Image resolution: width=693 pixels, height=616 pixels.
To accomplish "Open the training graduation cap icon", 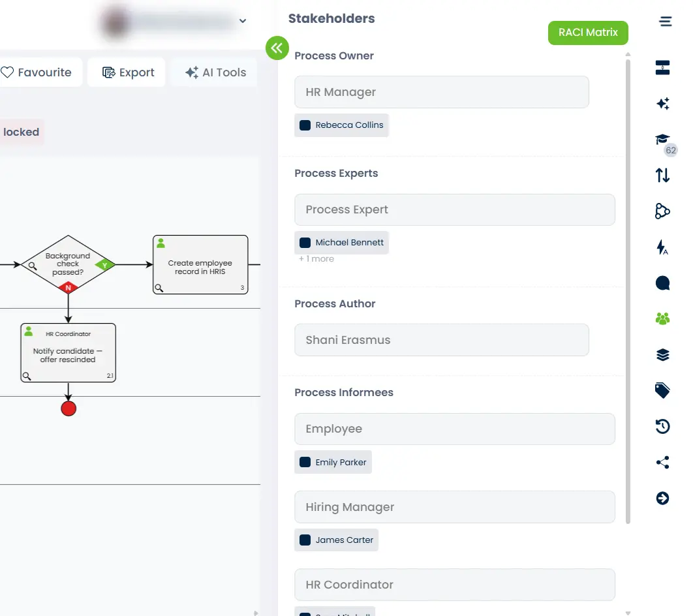I will (662, 140).
